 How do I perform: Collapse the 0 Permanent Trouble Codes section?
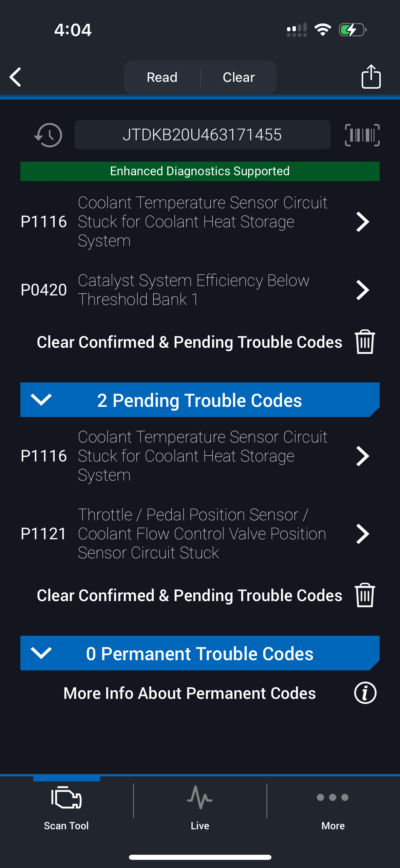pyautogui.click(x=41, y=653)
